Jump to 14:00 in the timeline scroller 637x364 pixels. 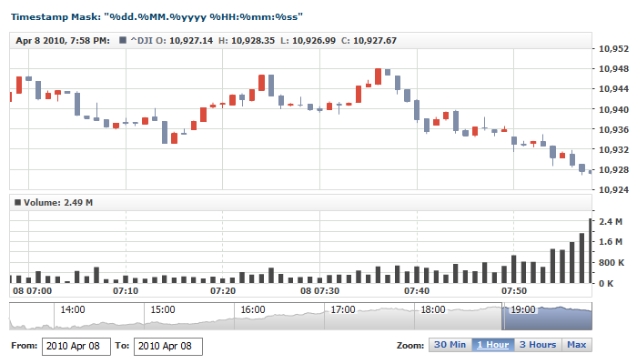pyautogui.click(x=73, y=310)
